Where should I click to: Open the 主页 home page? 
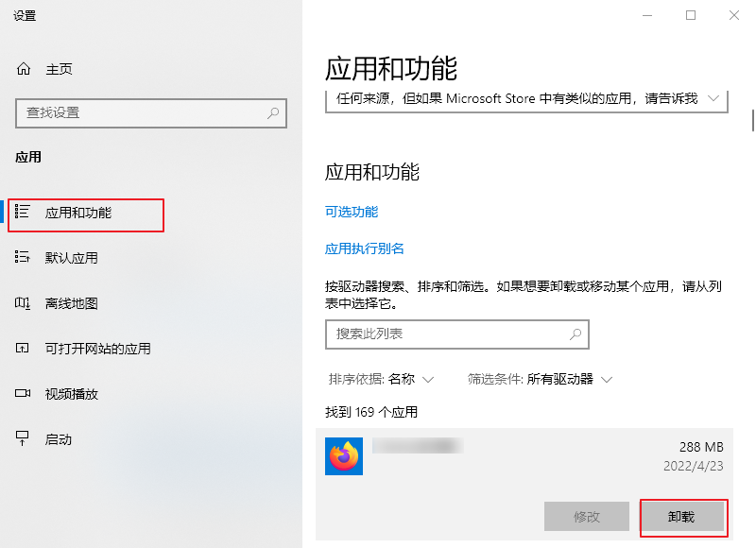(x=59, y=69)
